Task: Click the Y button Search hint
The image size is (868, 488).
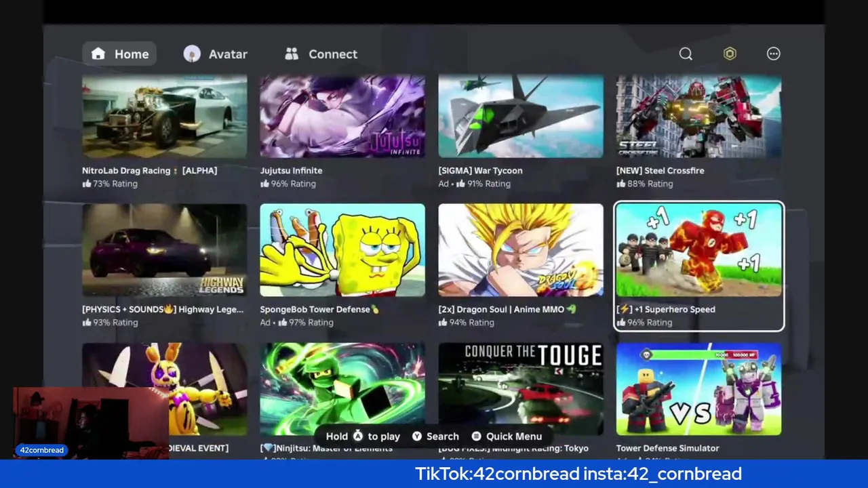Action: pos(435,436)
